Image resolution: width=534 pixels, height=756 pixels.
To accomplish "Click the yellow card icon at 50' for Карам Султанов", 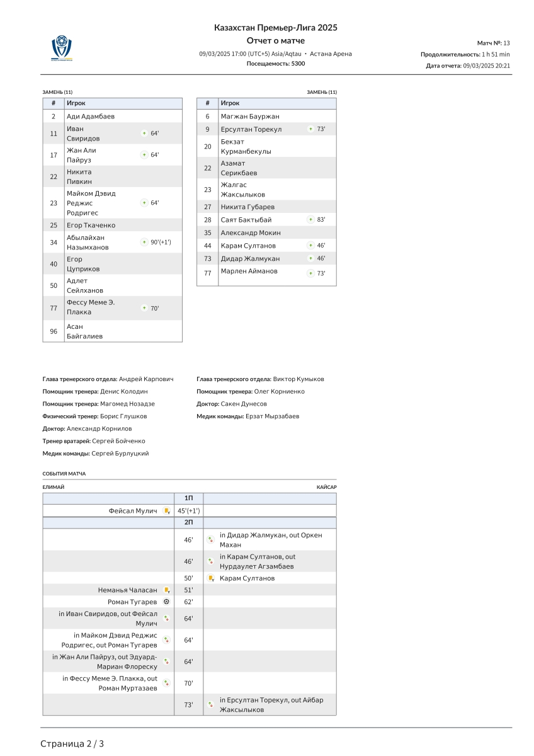I will pos(212,578).
